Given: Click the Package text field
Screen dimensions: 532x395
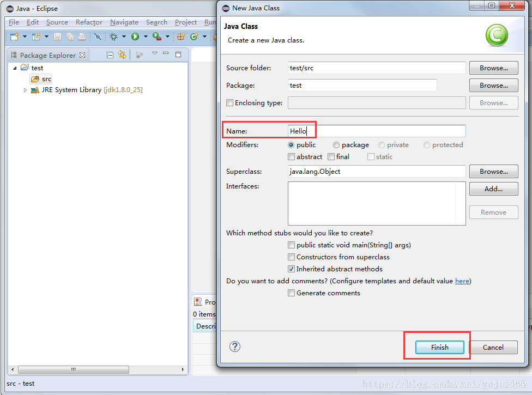Looking at the screenshot, I should pyautogui.click(x=362, y=86).
